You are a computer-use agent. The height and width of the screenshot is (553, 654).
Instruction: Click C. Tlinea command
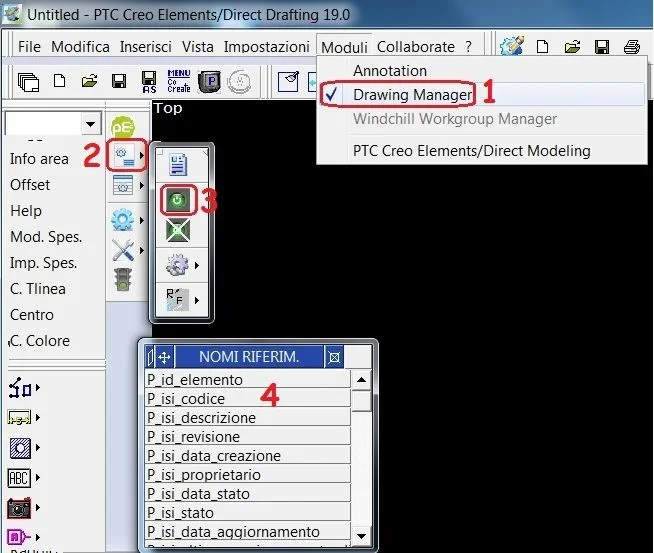pyautogui.click(x=38, y=289)
